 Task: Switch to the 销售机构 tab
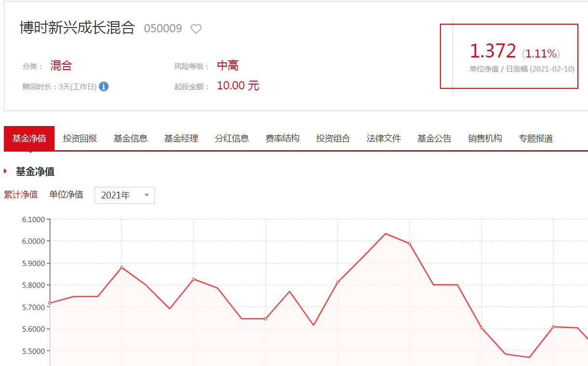pyautogui.click(x=485, y=139)
